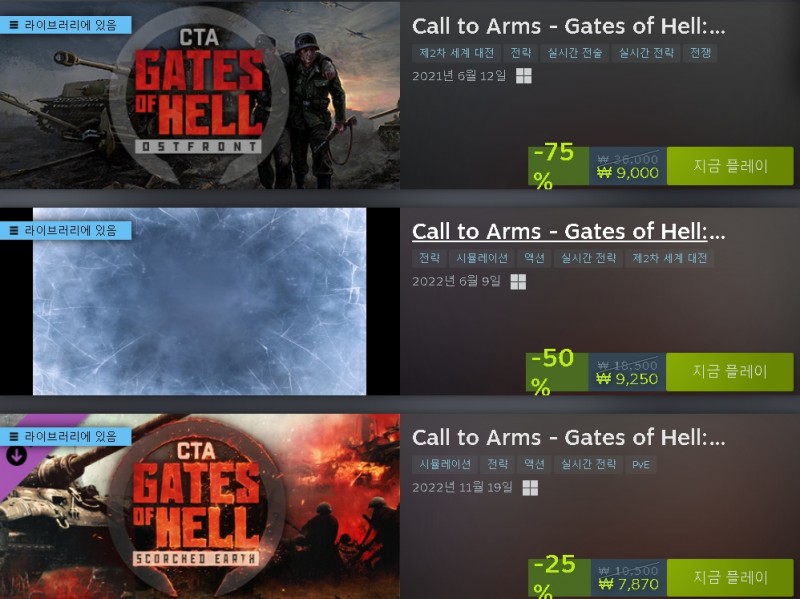Viewport: 800px width, 599px height.
Task: Select the PvE tag
Action: (641, 465)
